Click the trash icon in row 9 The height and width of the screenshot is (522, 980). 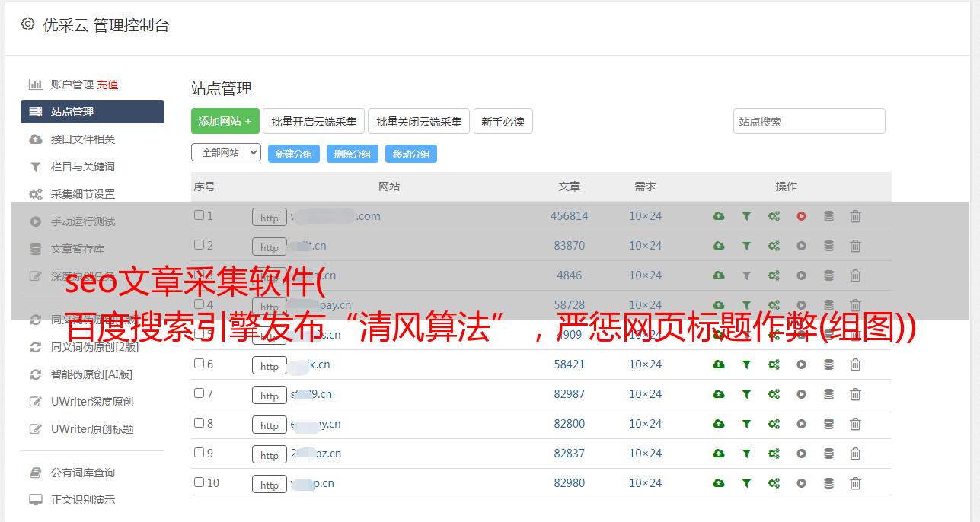pos(855,454)
